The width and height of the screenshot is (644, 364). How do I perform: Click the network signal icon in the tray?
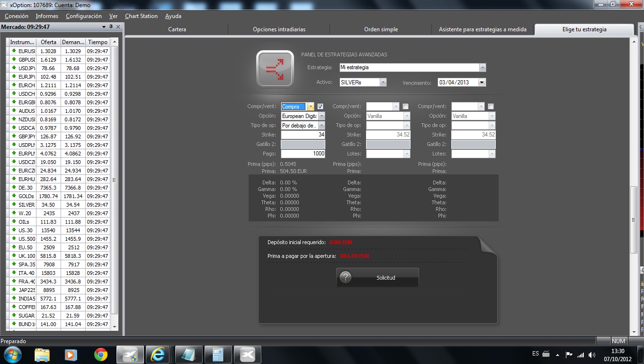581,355
